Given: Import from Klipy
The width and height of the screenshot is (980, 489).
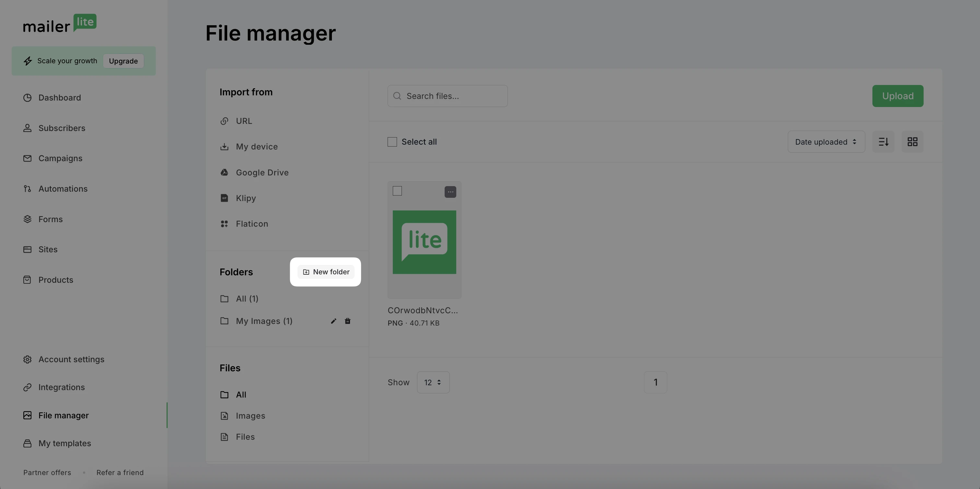Looking at the screenshot, I should [x=246, y=198].
